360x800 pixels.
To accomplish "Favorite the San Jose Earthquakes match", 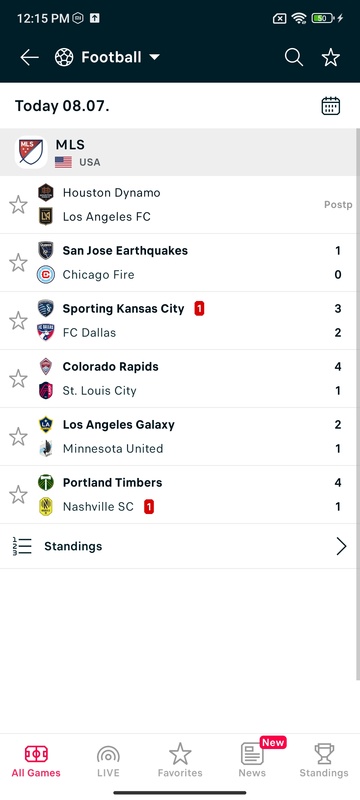I will point(18,263).
